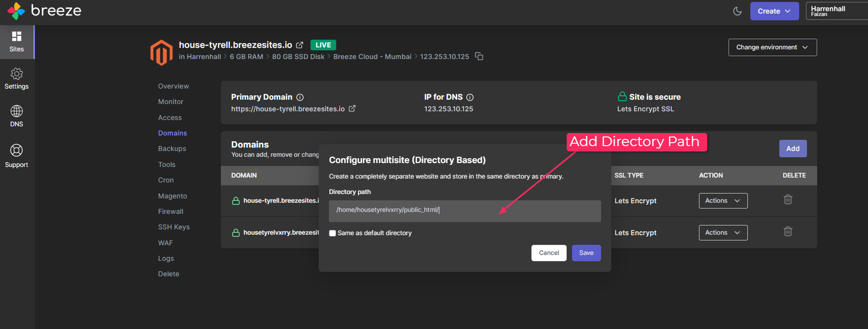Click the Lets Encrypt SSL text
The width and height of the screenshot is (868, 329).
pos(646,109)
